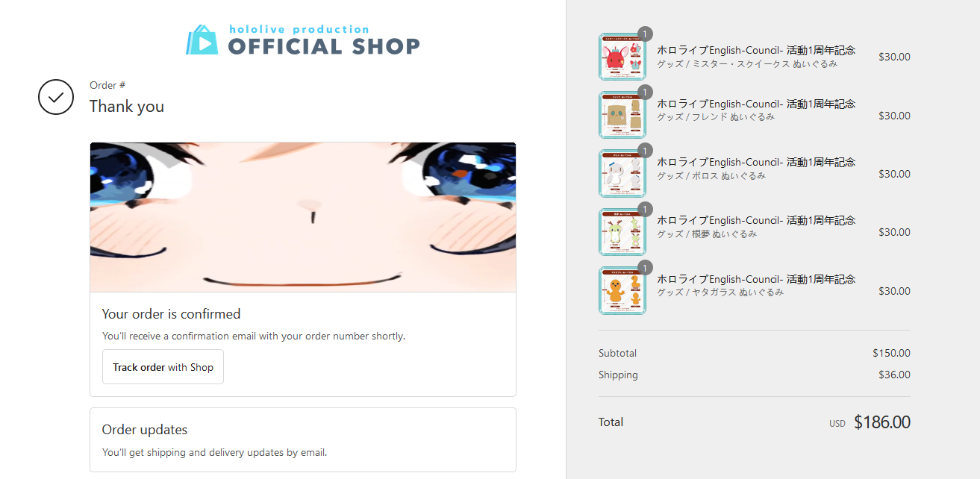Screen dimensions: 980x479
Task: Open the OFFICIAL SHOP logo link
Action: tap(303, 40)
